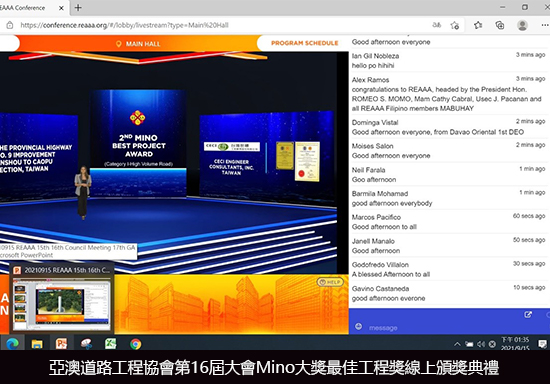
Task: Open Excel from the taskbar
Action: [x=110, y=344]
